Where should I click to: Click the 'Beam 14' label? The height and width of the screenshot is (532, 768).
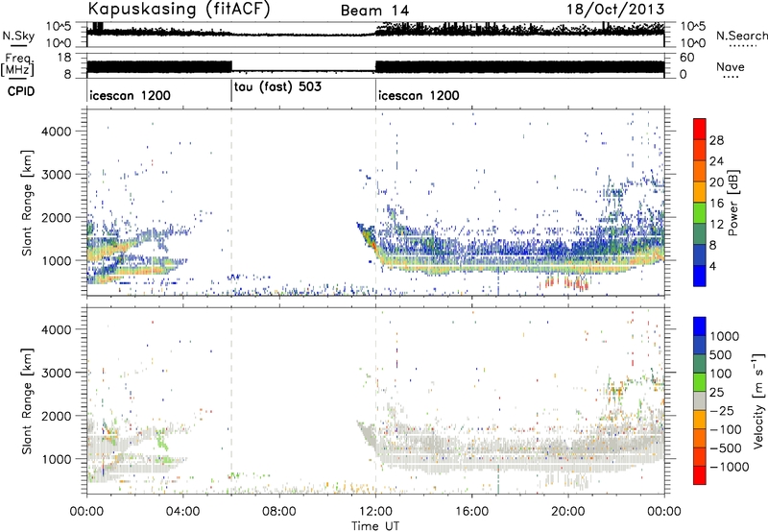374,11
